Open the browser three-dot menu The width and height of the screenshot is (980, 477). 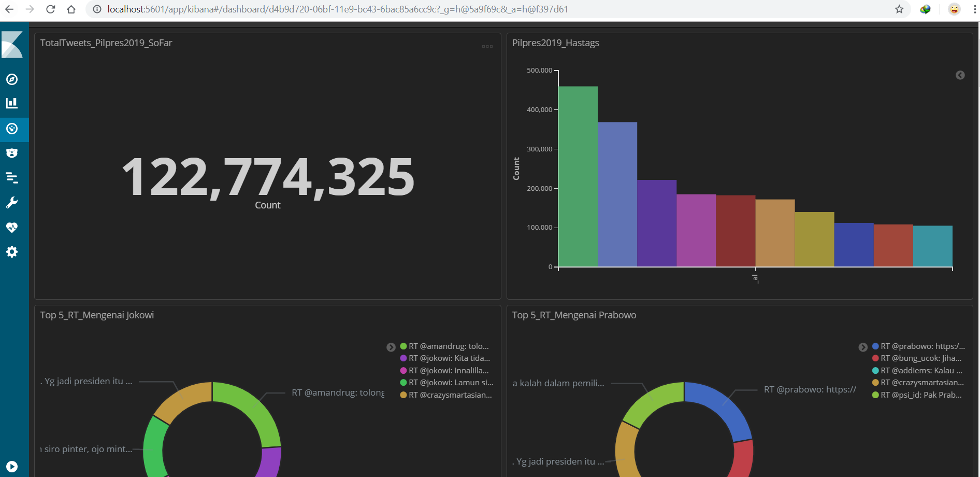pos(974,9)
